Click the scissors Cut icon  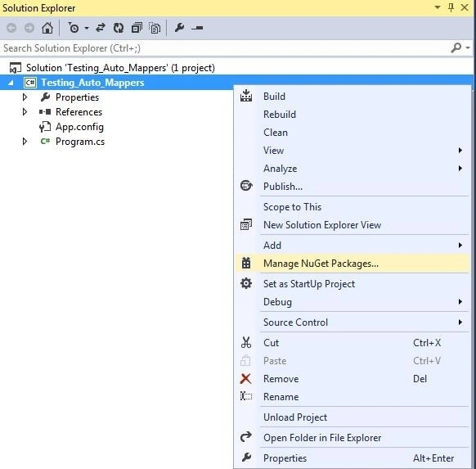(x=246, y=342)
